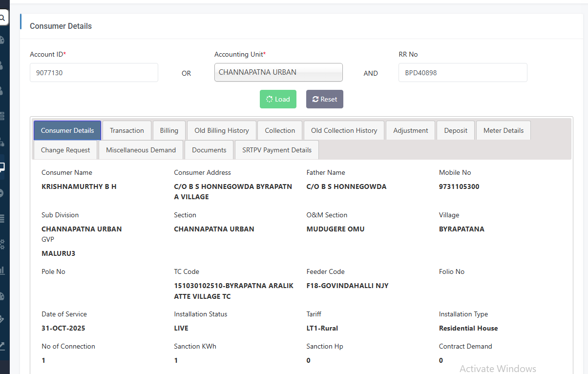Viewport: 588px width, 374px height.
Task: Open the Billing tab
Action: click(x=169, y=130)
